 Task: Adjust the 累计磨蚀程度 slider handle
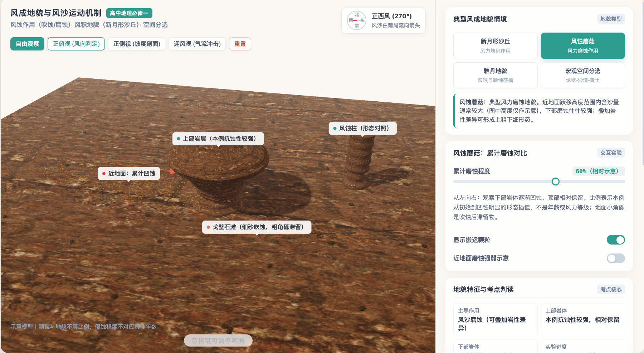[x=556, y=182]
